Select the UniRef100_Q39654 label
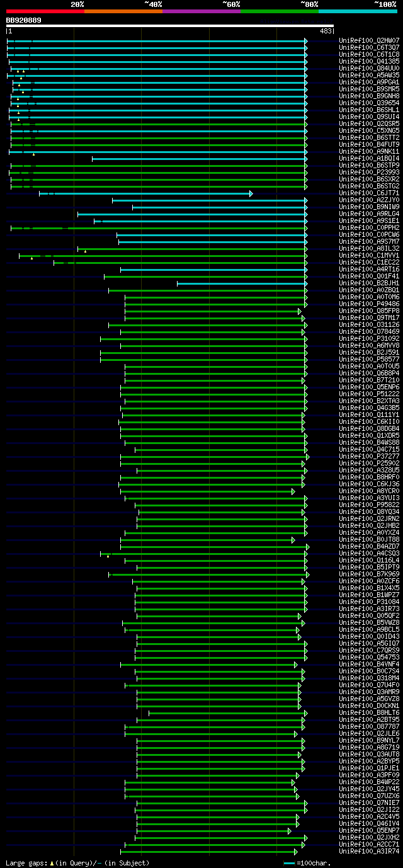Image resolution: width=403 pixels, height=868 pixels. [x=369, y=103]
